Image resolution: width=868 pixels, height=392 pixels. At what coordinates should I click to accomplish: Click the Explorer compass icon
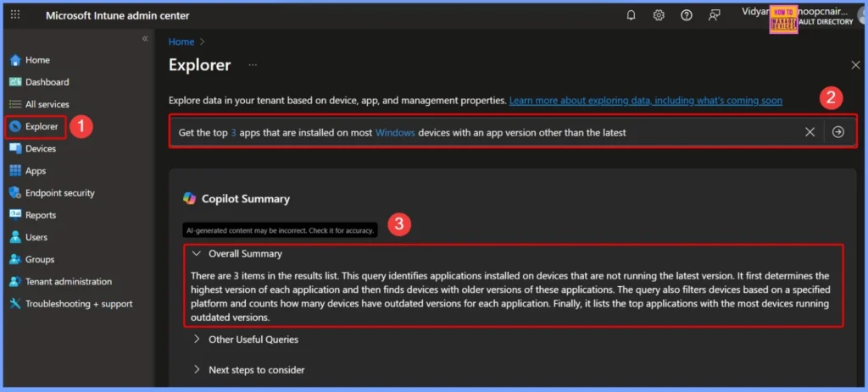coord(15,127)
